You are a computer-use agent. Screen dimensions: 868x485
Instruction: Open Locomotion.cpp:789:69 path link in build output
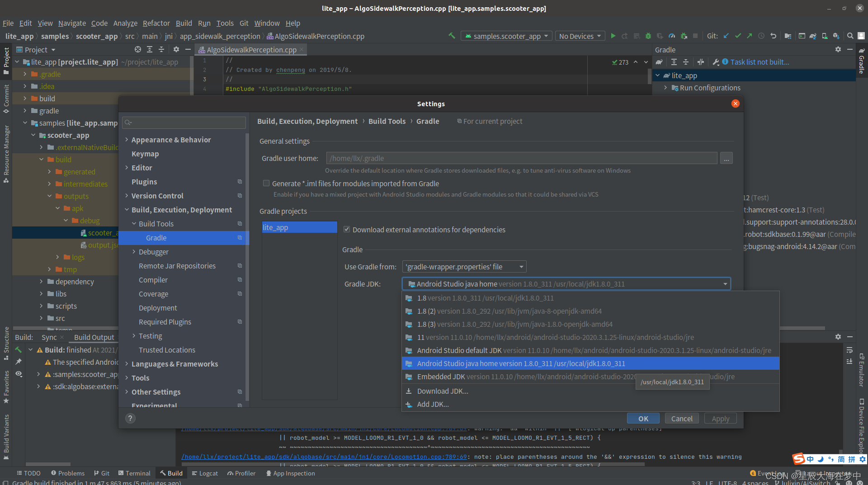coord(324,457)
